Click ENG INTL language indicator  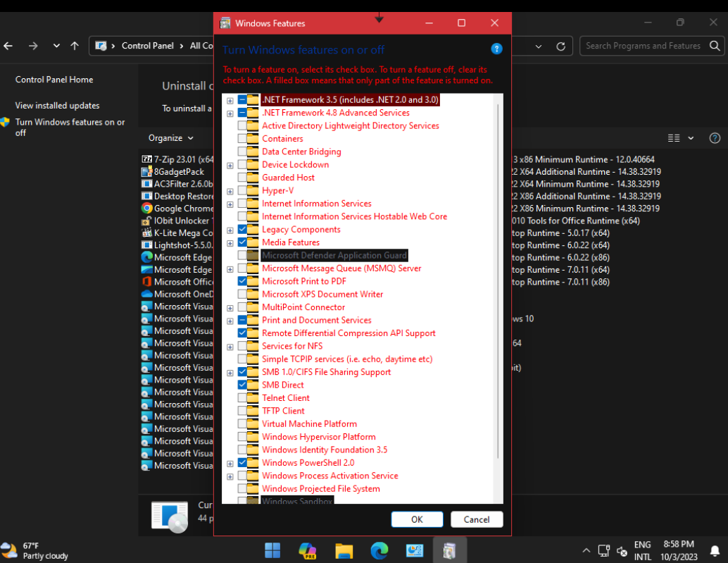643,550
